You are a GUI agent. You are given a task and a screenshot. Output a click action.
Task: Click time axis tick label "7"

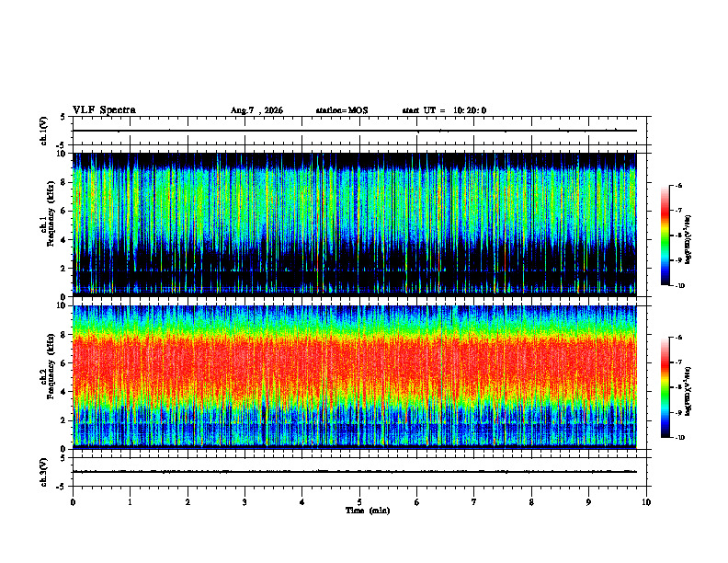pyautogui.click(x=474, y=502)
